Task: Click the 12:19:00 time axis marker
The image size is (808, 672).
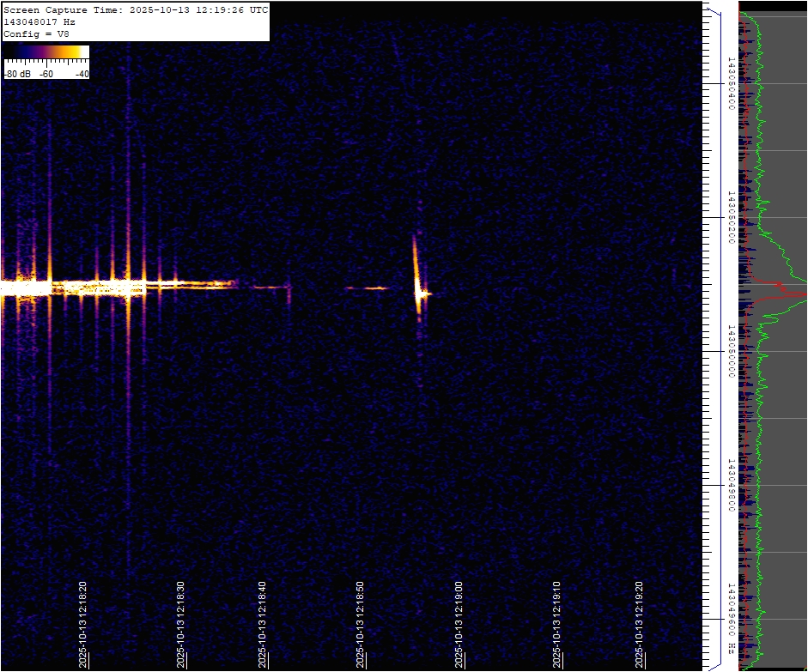Action: (x=459, y=624)
